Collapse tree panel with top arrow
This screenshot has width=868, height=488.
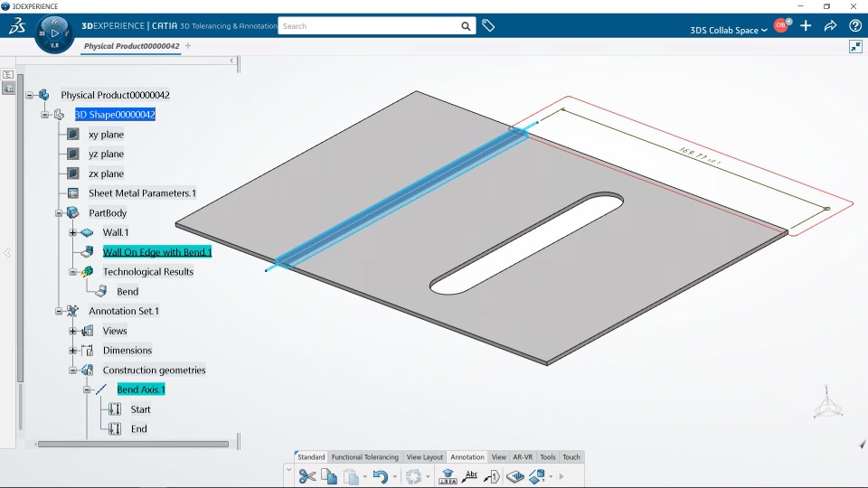click(x=232, y=61)
